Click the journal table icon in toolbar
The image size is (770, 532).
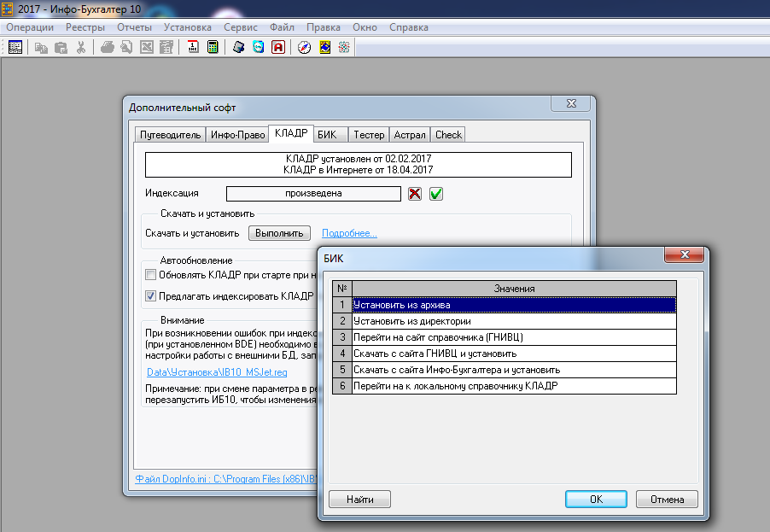(x=15, y=47)
